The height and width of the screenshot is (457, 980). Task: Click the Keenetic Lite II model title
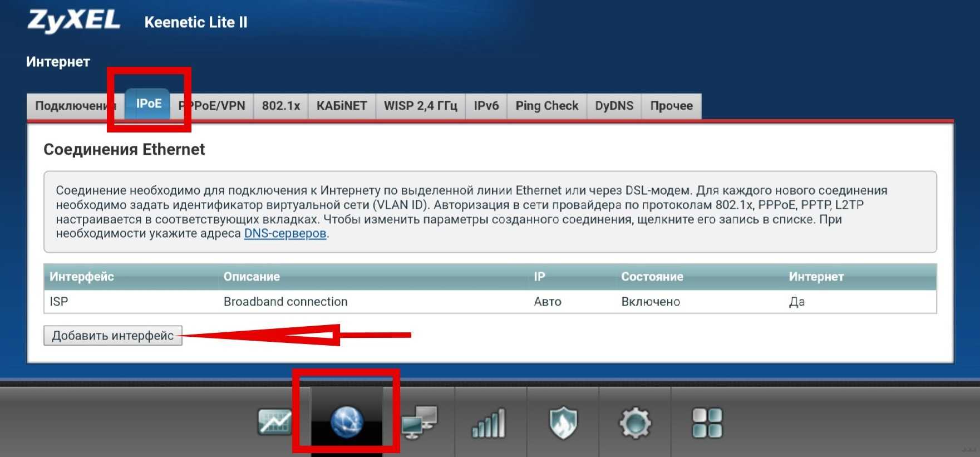(196, 22)
